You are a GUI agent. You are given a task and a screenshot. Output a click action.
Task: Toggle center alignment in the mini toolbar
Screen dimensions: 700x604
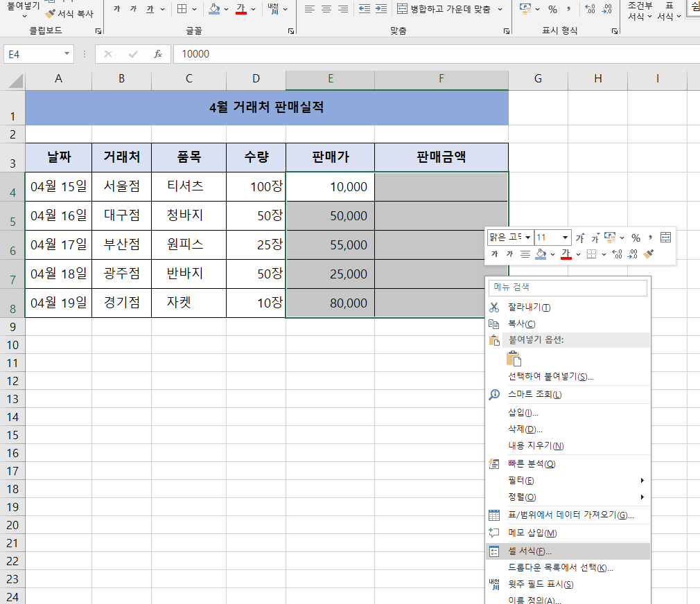tap(525, 254)
